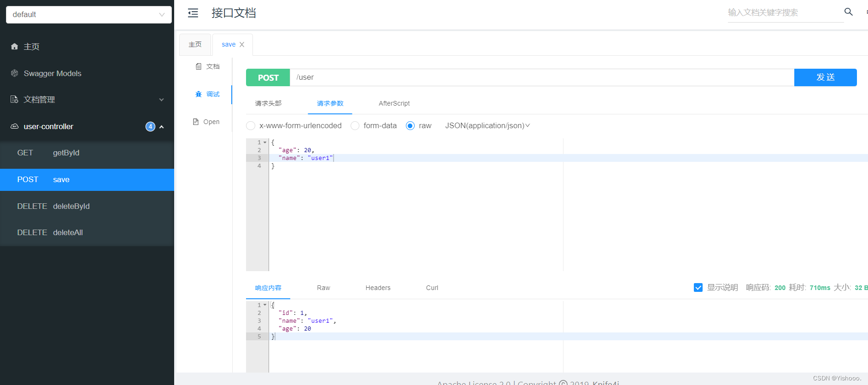The width and height of the screenshot is (868, 385).
Task: Open the Headers response tab
Action: [378, 288]
